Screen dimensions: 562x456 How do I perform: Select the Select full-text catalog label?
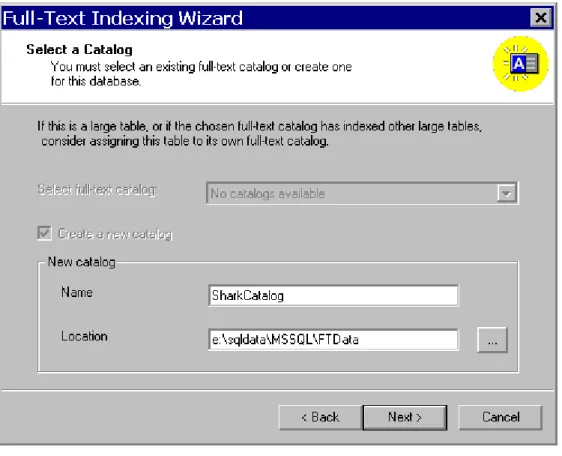coord(97,190)
